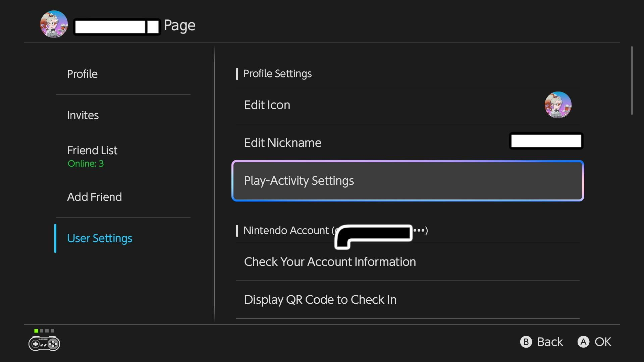Click the controller icon at bottom left
Image resolution: width=644 pixels, height=362 pixels.
(44, 344)
